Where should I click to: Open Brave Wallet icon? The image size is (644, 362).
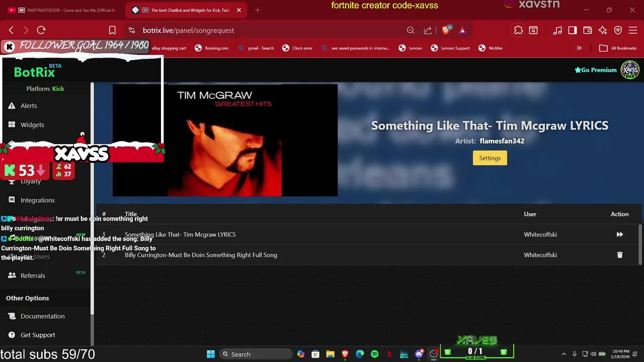coord(587,30)
